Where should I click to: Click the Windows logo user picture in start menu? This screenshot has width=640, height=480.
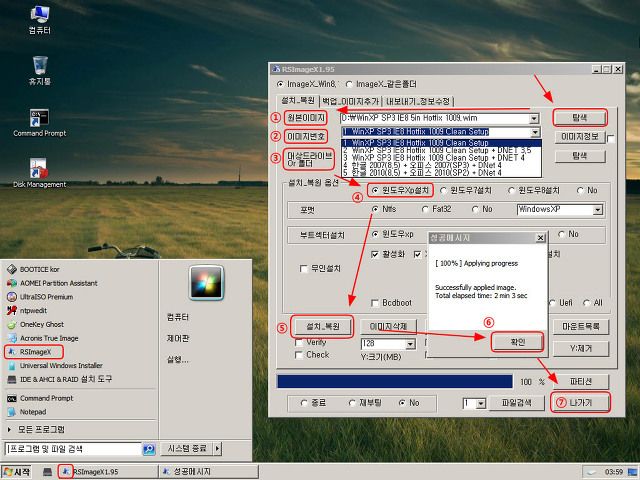coord(206,282)
